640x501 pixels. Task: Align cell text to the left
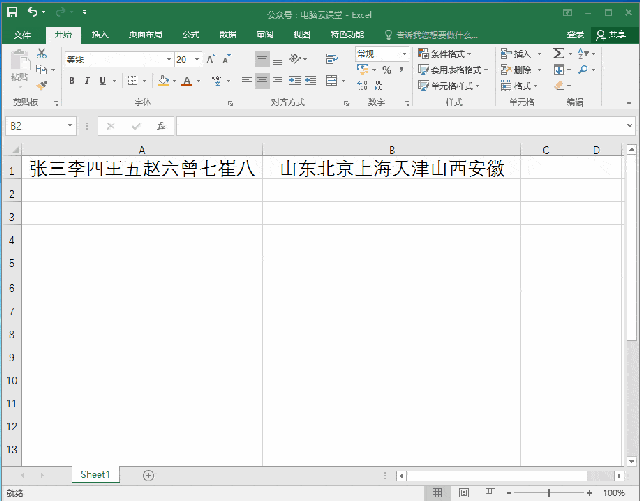tap(247, 80)
